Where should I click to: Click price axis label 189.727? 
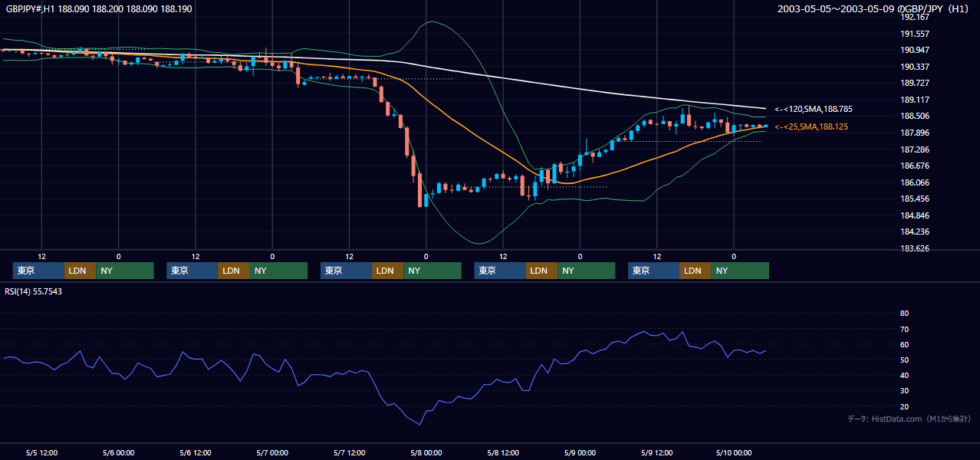pos(915,83)
